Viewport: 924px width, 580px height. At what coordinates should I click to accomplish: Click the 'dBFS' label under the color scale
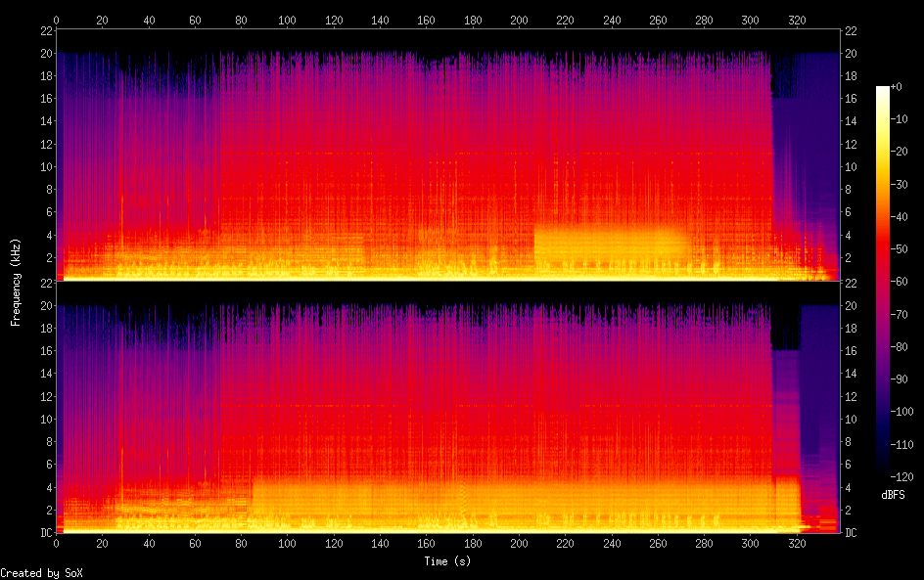tap(892, 496)
